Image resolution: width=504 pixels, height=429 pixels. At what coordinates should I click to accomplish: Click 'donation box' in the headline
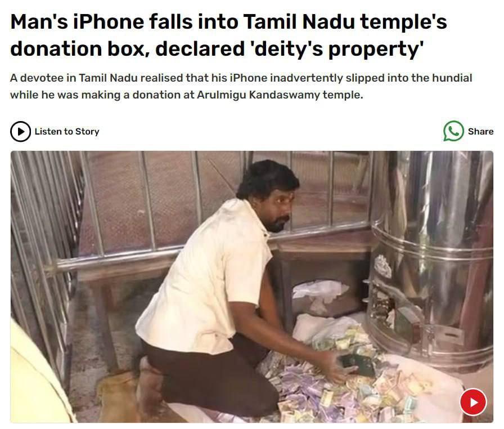(79, 49)
